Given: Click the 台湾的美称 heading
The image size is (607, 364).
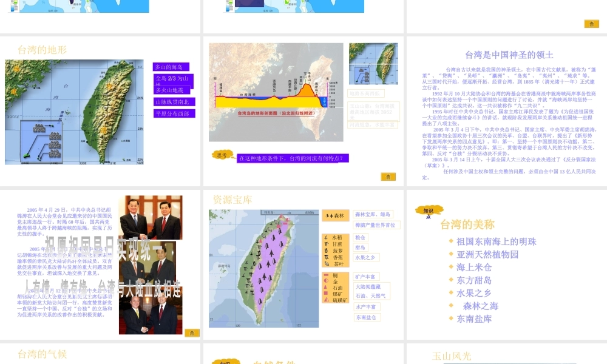Looking at the screenshot, I should tap(467, 224).
